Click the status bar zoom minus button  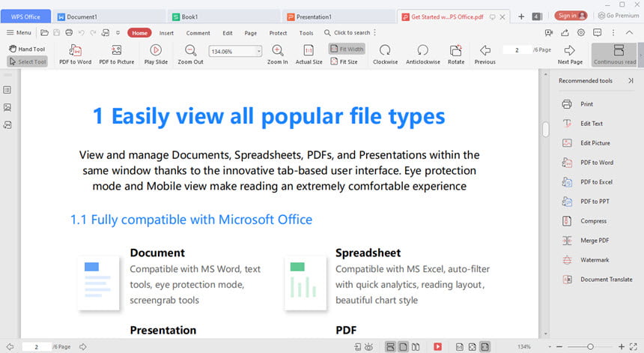coord(559,347)
